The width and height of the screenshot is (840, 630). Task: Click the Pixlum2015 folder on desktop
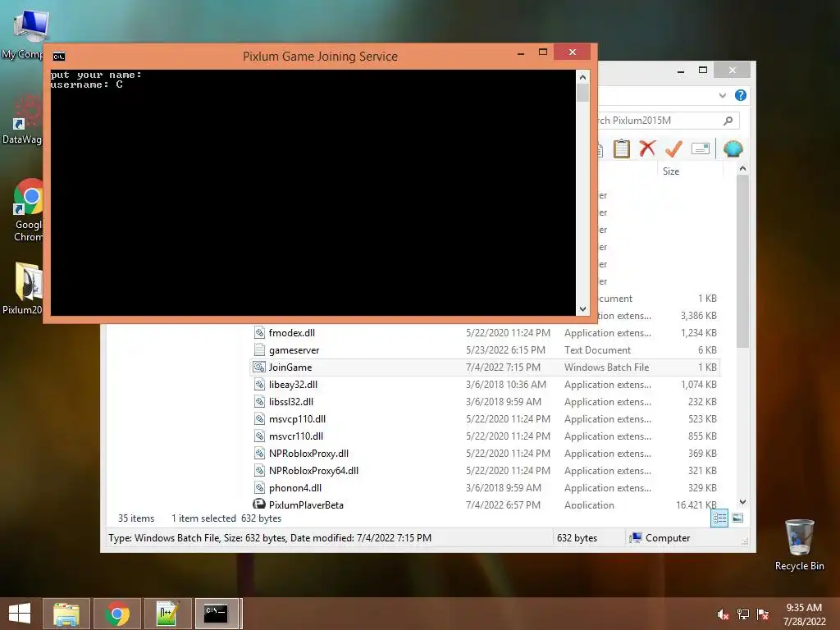[x=22, y=288]
